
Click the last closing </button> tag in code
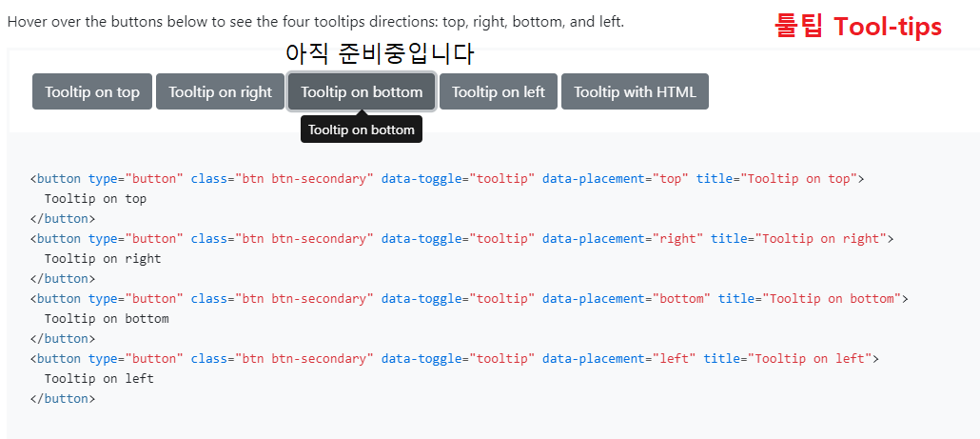[63, 399]
